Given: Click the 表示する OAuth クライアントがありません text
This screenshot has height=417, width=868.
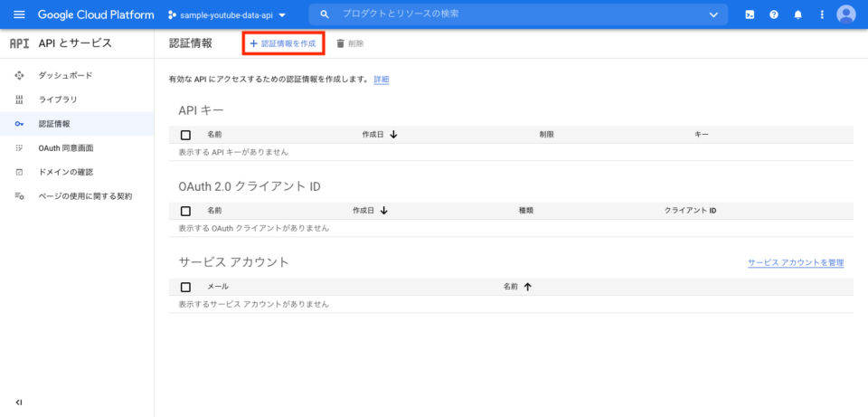Looking at the screenshot, I should tap(253, 228).
